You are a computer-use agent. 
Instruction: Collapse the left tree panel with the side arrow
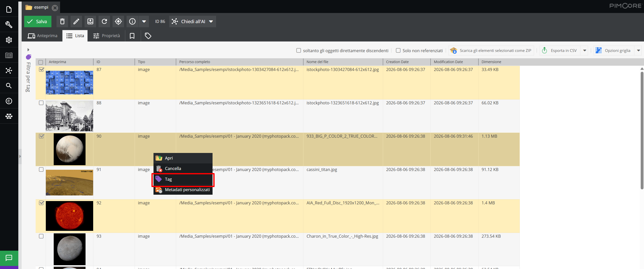[x=20, y=156]
